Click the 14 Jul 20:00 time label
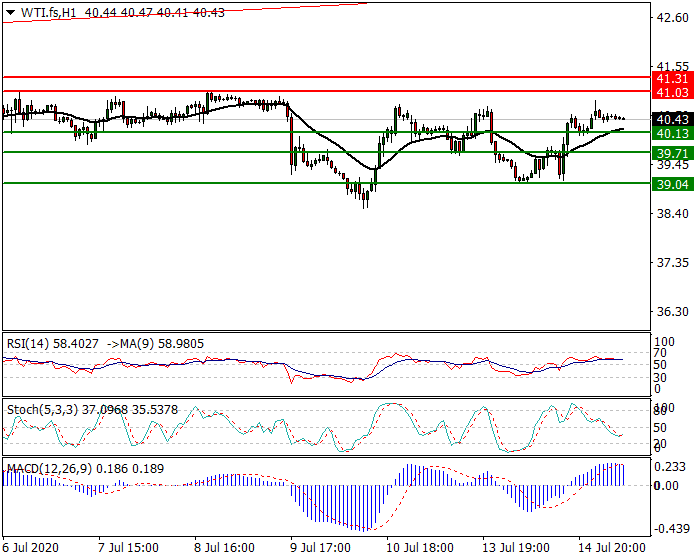 [612, 547]
